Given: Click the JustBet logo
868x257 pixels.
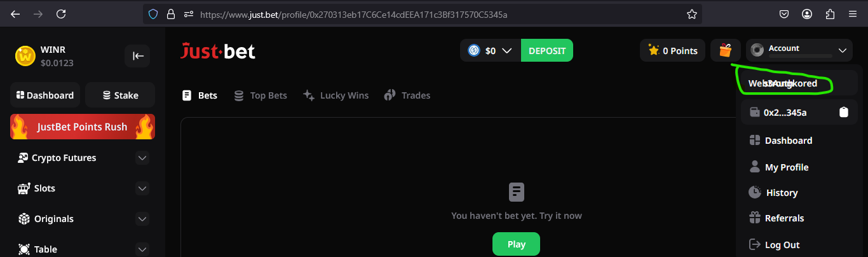Looking at the screenshot, I should click(218, 51).
